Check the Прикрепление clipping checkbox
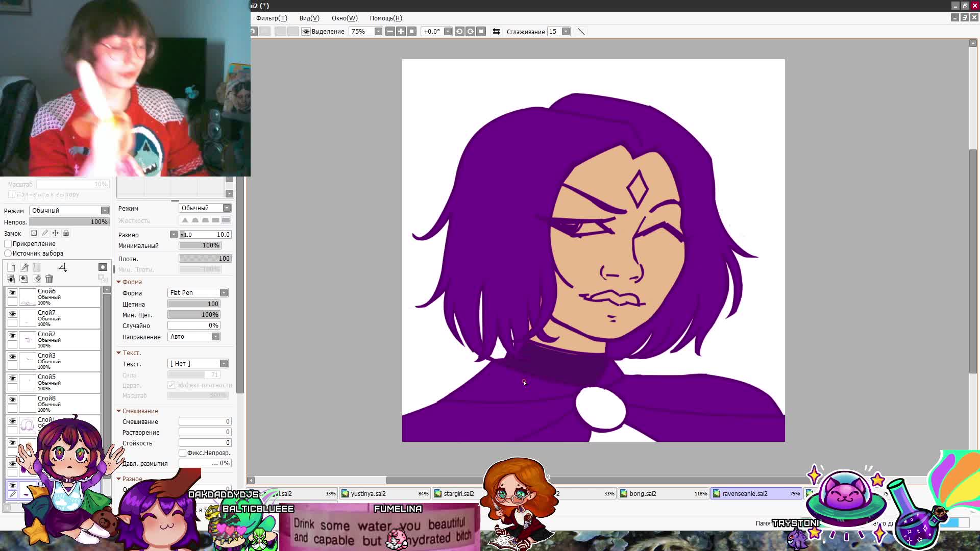Screen dimensions: 980x551 [8, 244]
